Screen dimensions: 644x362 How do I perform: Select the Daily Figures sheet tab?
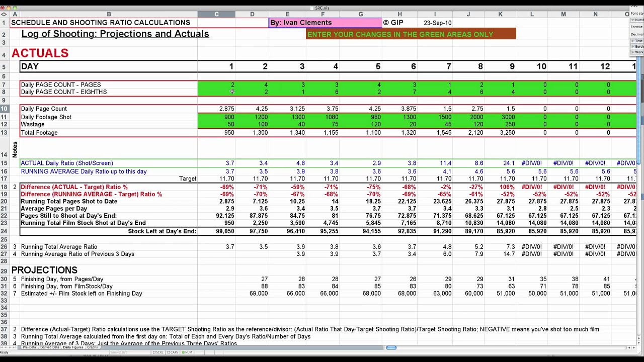73,347
